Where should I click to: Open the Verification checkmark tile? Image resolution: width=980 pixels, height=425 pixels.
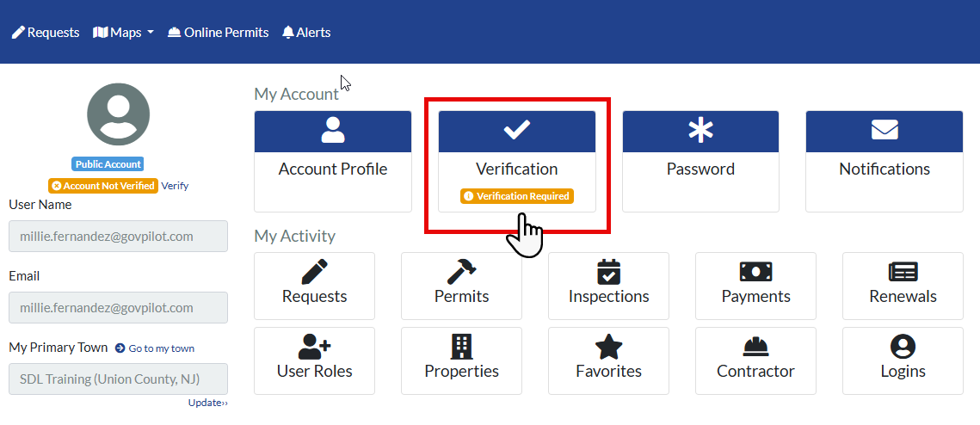click(x=516, y=161)
